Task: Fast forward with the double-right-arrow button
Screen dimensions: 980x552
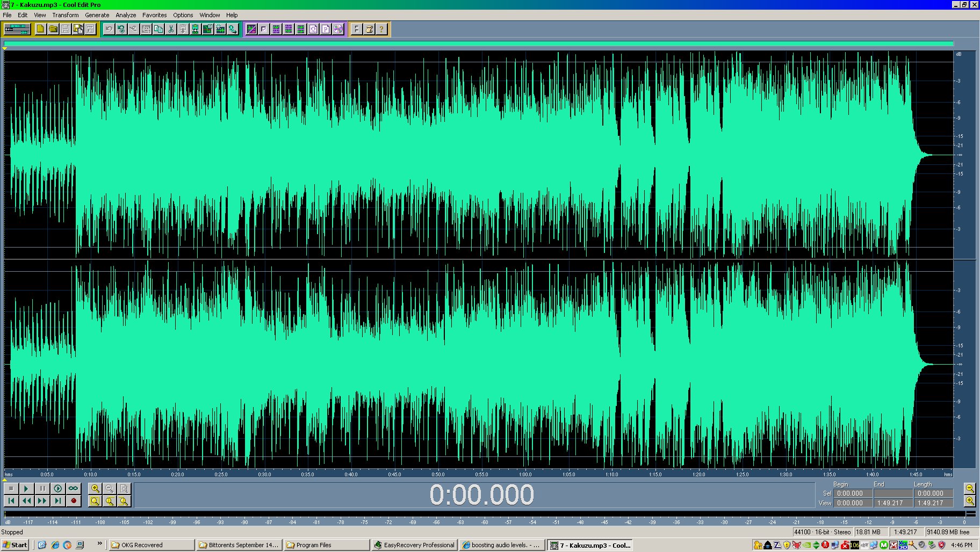Action: 42,500
